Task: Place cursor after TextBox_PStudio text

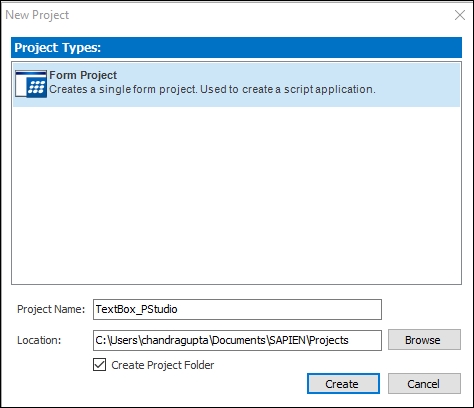Action: (x=178, y=309)
